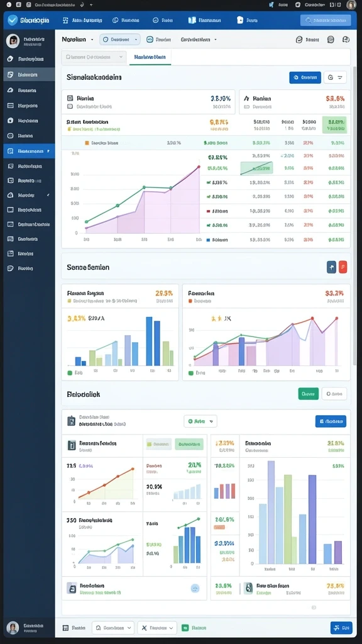The height and width of the screenshot is (644, 362).
Task: Click the blue checkmark logo icon
Action: (x=13, y=19)
